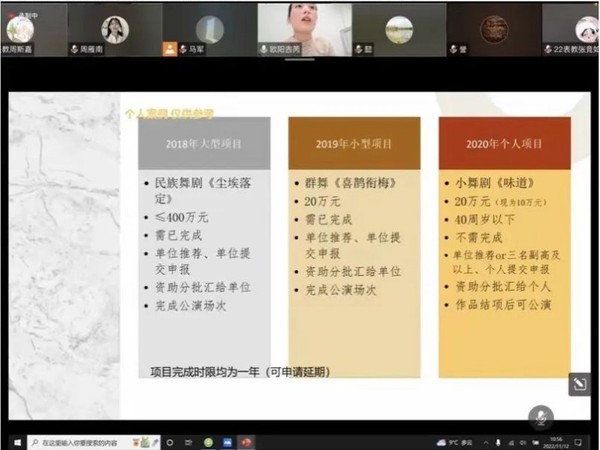Click the annotation pencil icon

[578, 385]
